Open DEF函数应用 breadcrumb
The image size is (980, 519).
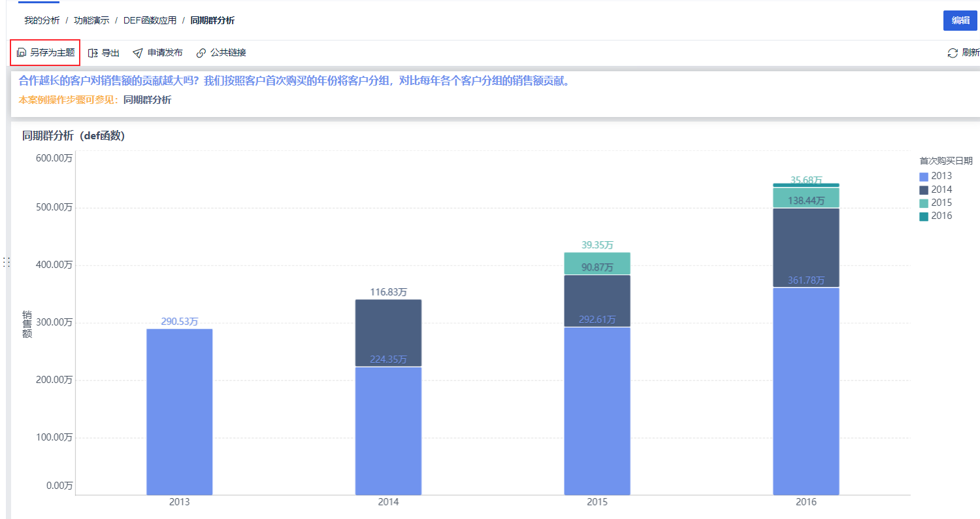coord(150,20)
